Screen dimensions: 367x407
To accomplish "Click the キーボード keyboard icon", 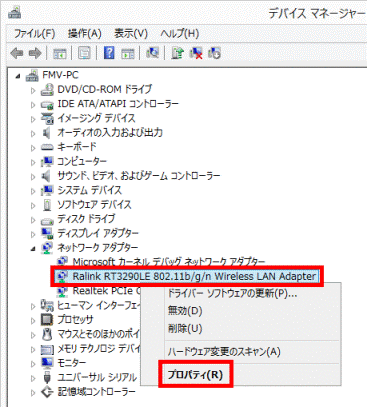I will point(47,147).
